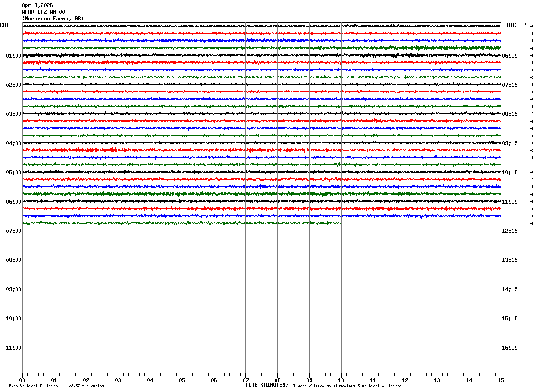Select the '03:00' CDT time label
This screenshot has width=536, height=392.
[x=14, y=114]
